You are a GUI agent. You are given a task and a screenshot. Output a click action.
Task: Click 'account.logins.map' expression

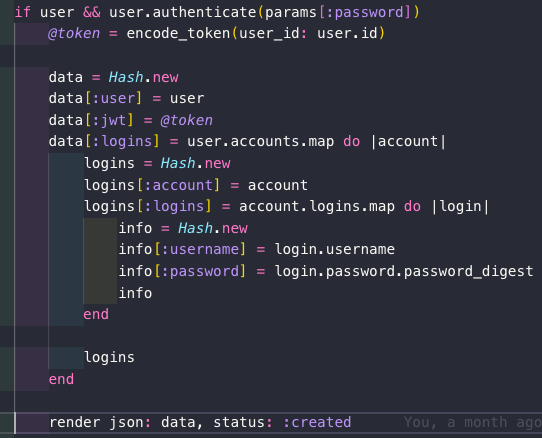click(x=317, y=206)
